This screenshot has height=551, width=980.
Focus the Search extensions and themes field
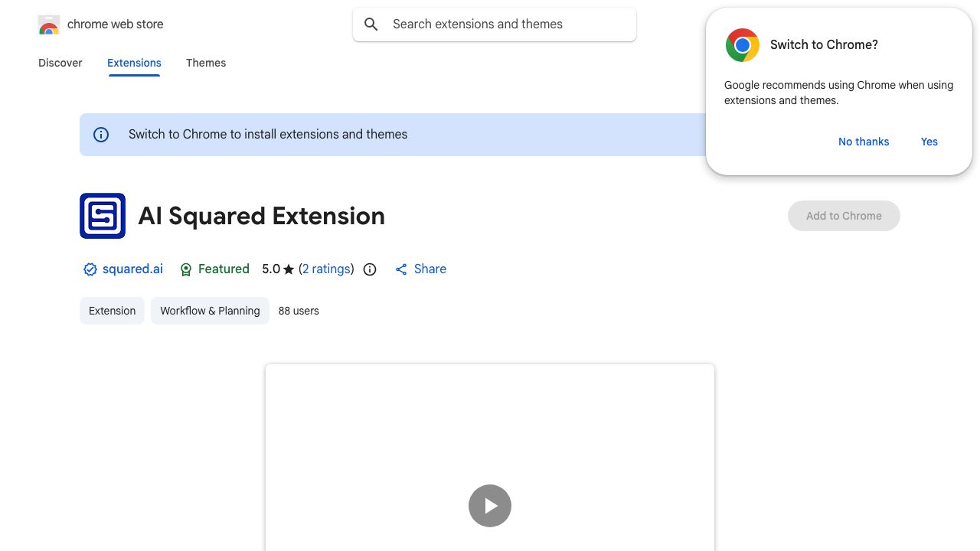tap(495, 24)
